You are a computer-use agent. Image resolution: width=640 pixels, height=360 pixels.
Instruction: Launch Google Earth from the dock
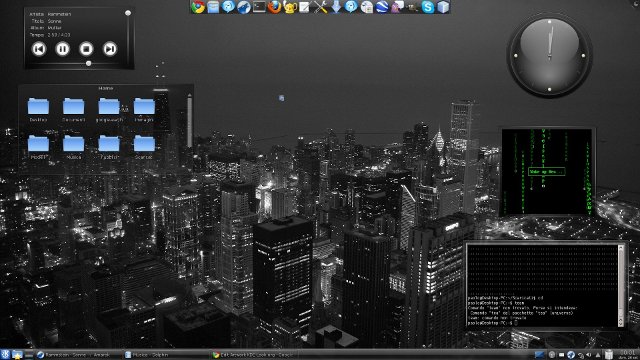pos(382,7)
